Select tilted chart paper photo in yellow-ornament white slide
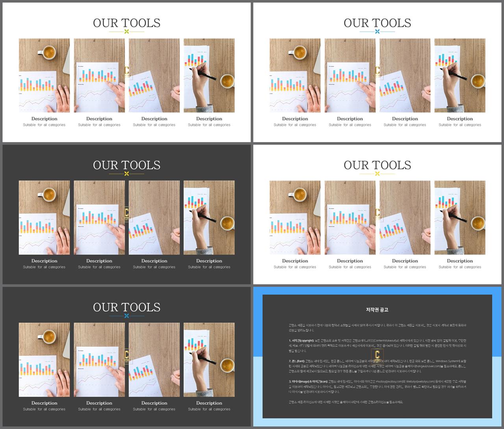Screen dimensions: 504x429 pyautogui.click(x=405, y=217)
